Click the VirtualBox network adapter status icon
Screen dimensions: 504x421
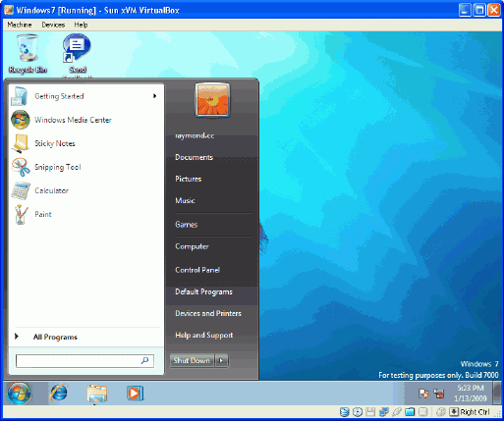pyautogui.click(x=384, y=412)
